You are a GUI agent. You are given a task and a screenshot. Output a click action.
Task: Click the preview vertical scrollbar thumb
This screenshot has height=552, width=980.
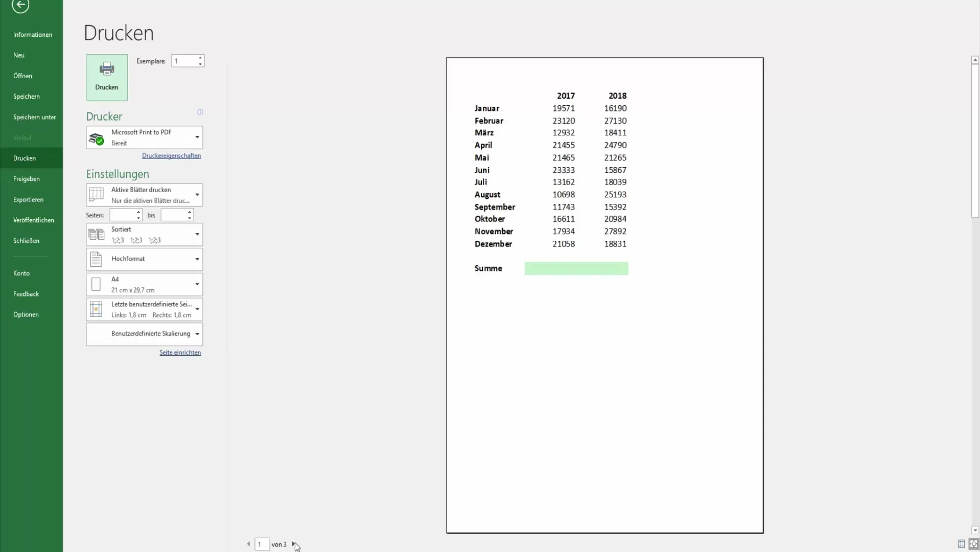[975, 141]
